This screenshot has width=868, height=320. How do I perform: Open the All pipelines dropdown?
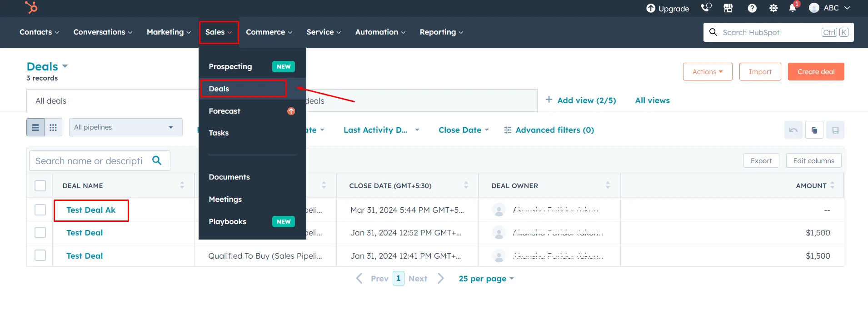[x=126, y=127]
